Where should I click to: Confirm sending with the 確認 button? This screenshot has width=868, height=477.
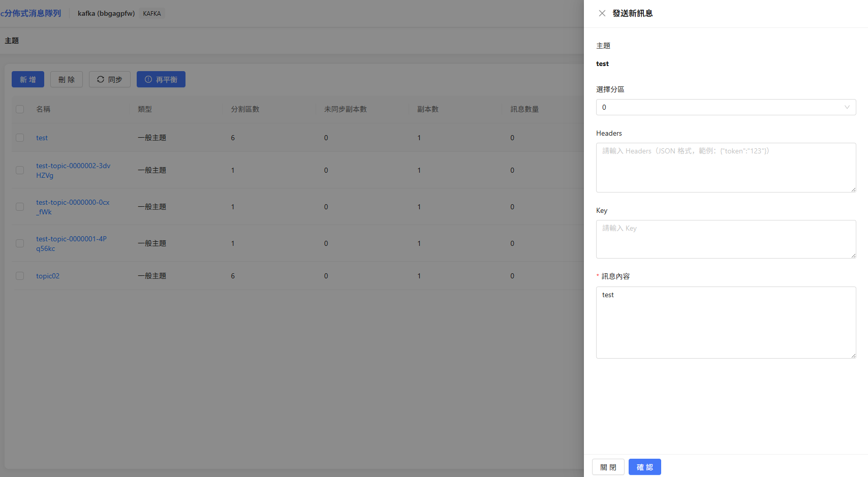click(x=644, y=467)
